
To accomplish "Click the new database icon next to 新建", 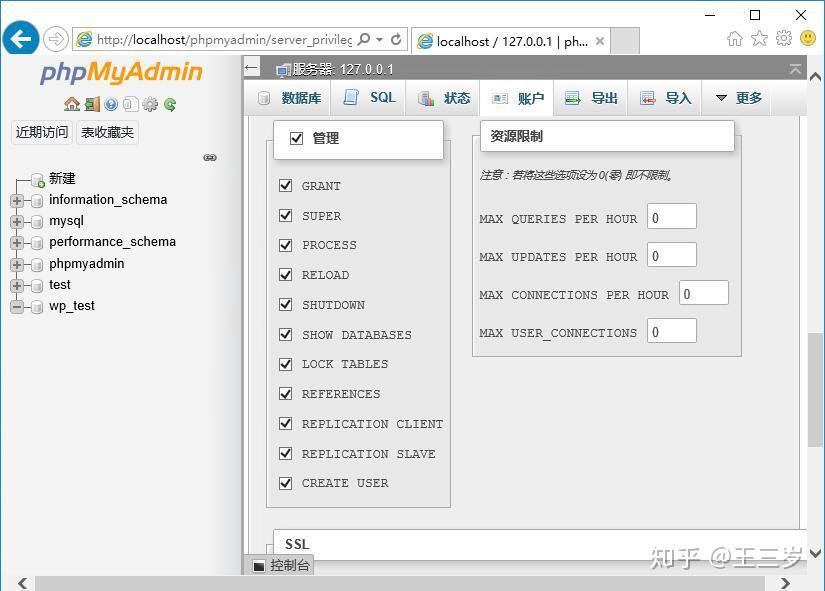I will (37, 180).
